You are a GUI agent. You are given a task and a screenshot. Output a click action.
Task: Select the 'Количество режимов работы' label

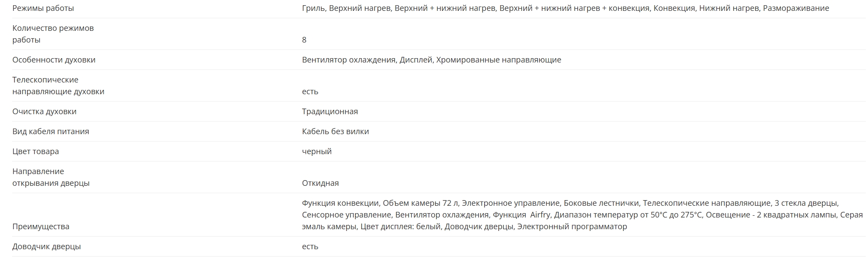pos(53,34)
